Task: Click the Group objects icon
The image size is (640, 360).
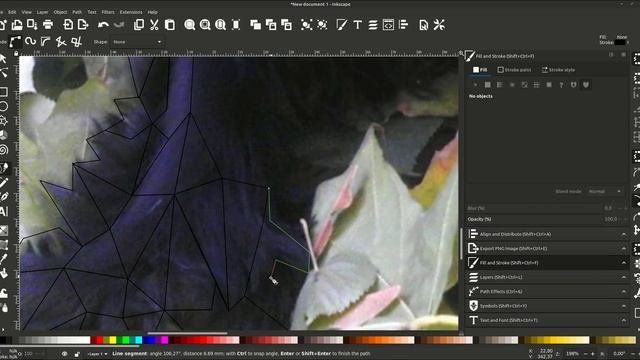Action: click(306, 24)
